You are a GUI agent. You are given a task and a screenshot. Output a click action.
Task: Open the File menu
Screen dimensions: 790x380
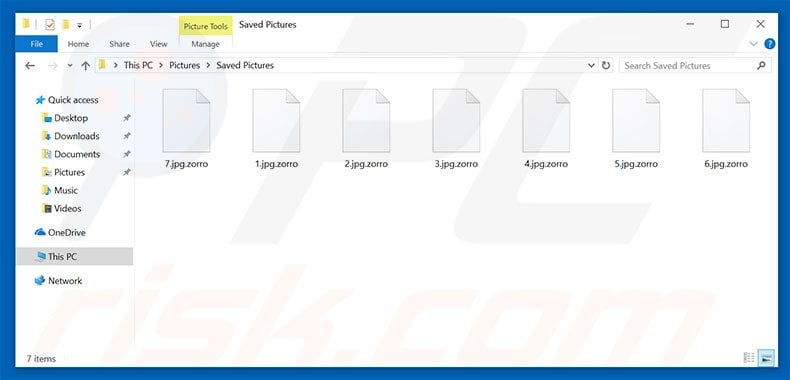36,44
